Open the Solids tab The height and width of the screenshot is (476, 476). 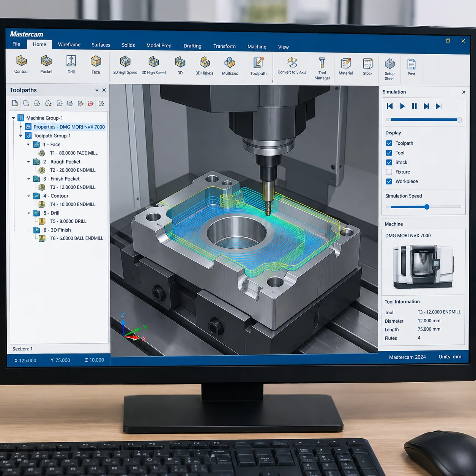click(x=128, y=45)
